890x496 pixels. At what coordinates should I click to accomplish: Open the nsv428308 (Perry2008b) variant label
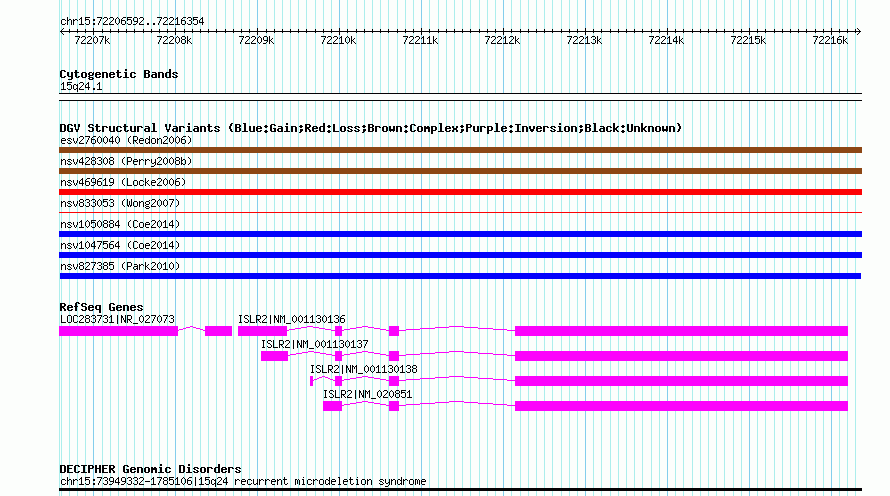tap(126, 161)
